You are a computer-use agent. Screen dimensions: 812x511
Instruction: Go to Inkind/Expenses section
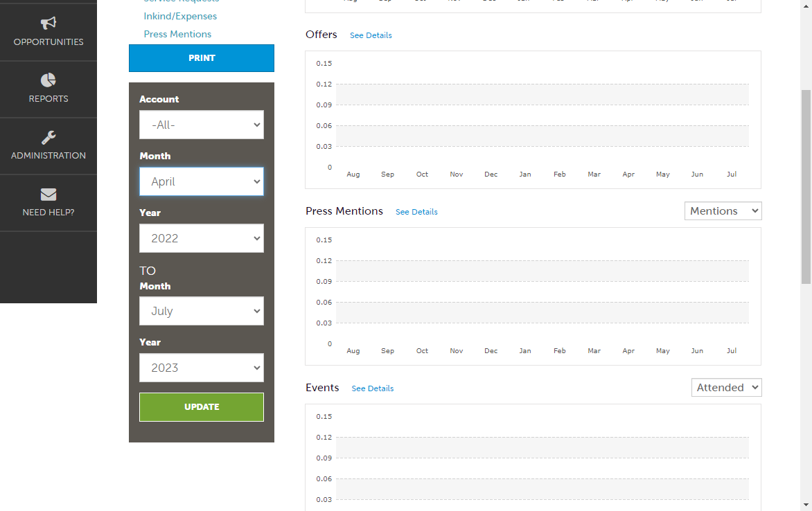tap(180, 16)
